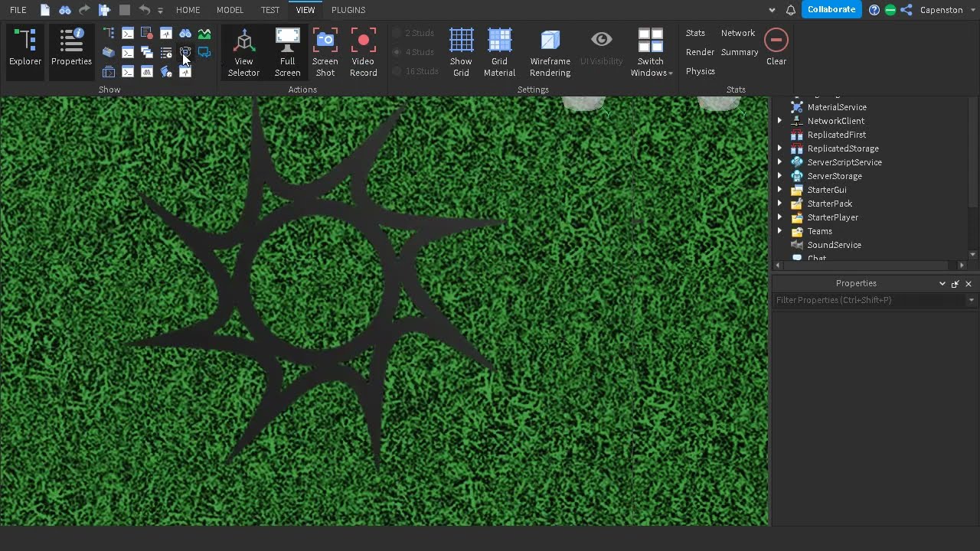
Task: Open the Explorer panel button
Action: click(25, 48)
